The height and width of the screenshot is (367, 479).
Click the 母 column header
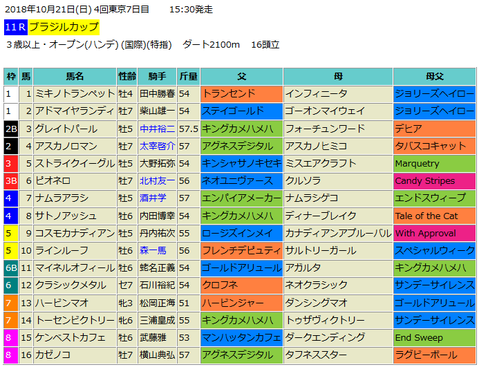point(338,77)
